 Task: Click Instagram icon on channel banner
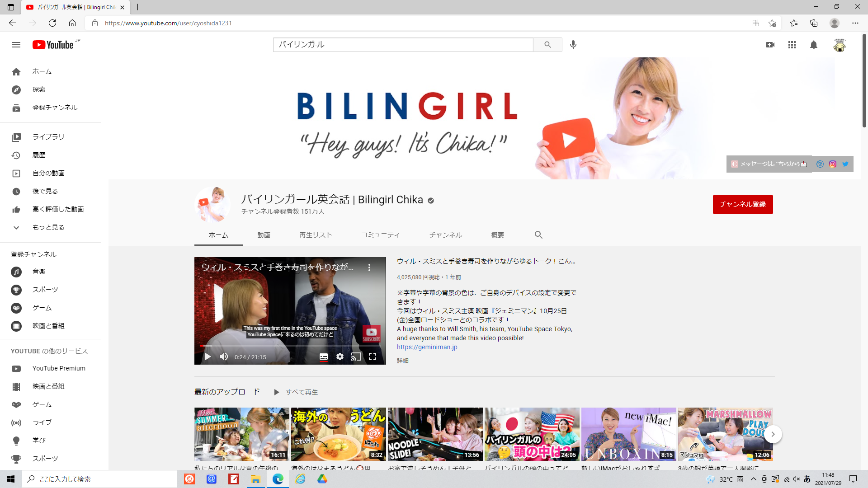coord(833,164)
